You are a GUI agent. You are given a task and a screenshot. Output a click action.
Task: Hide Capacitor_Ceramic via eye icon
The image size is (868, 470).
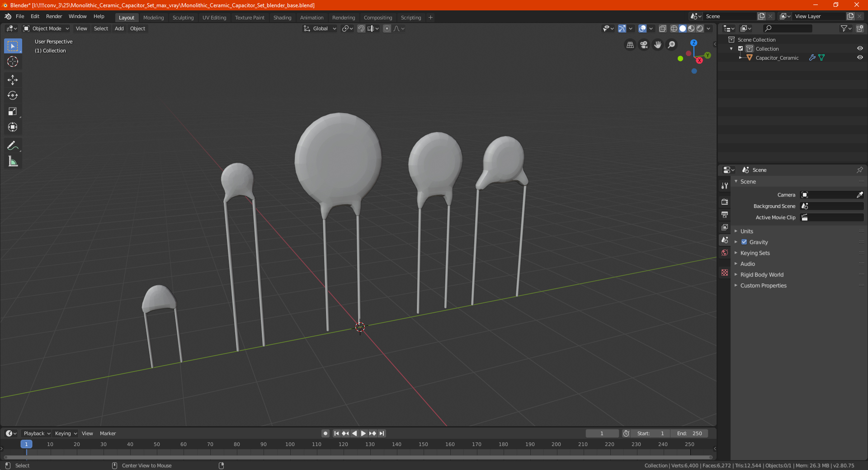pyautogui.click(x=860, y=57)
